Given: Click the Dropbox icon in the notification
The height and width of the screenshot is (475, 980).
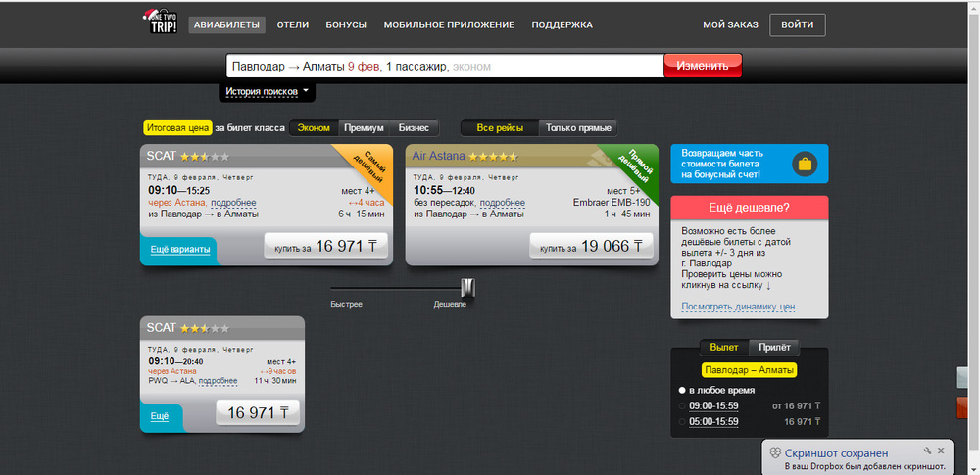Looking at the screenshot, I should [775, 452].
